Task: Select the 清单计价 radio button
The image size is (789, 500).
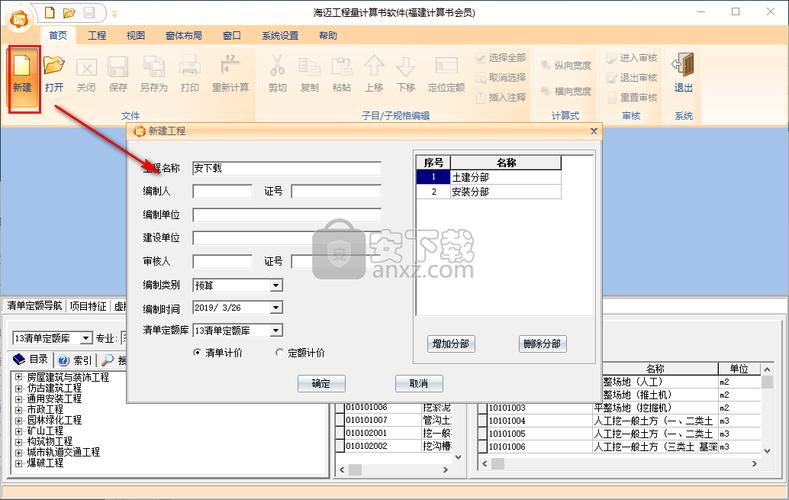Action: 197,353
